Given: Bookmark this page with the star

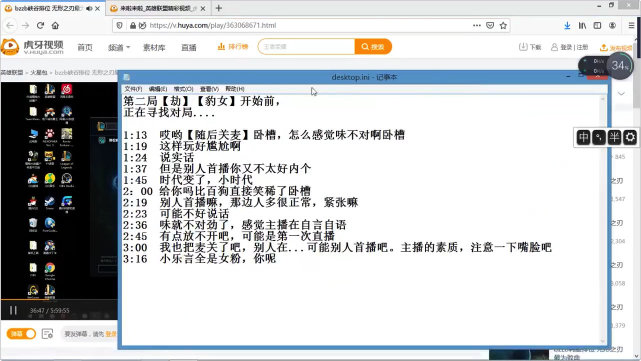Looking at the screenshot, I should pos(503,25).
